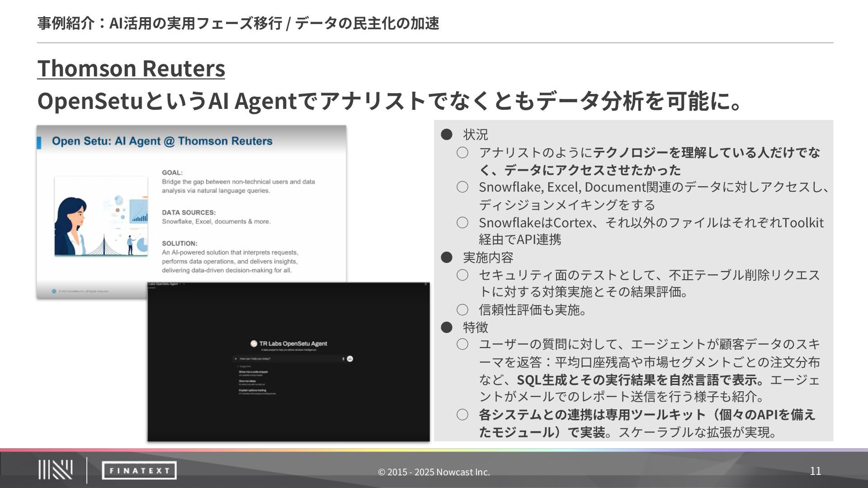This screenshot has width=868, height=488.
Task: Click the plus icon left of the chat prompt
Action: (x=236, y=359)
